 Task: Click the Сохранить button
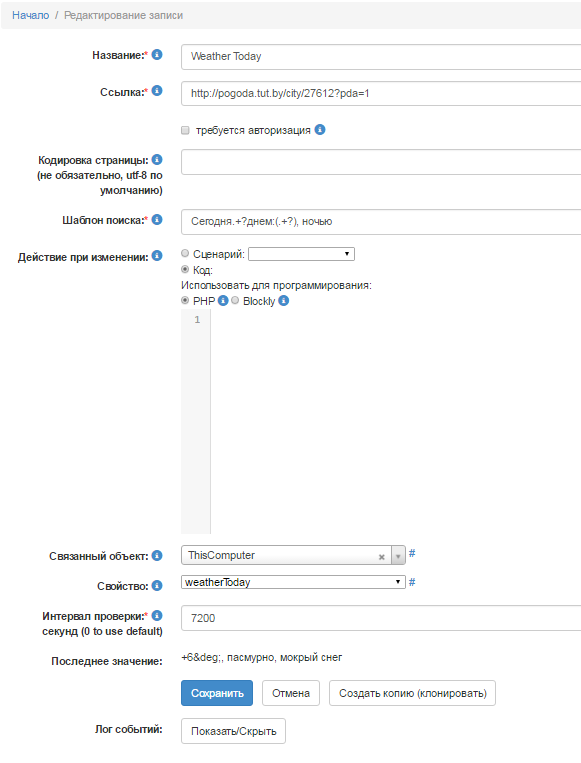[217, 693]
